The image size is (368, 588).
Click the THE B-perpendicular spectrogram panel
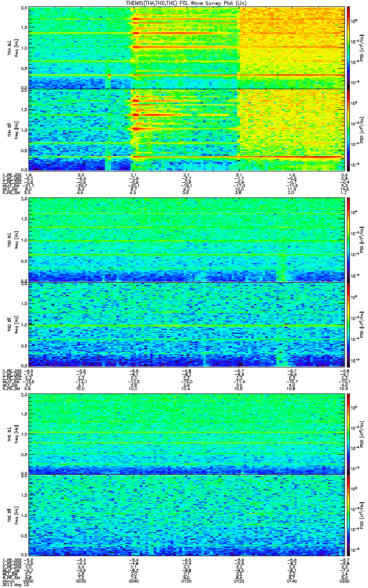pyautogui.click(x=185, y=433)
